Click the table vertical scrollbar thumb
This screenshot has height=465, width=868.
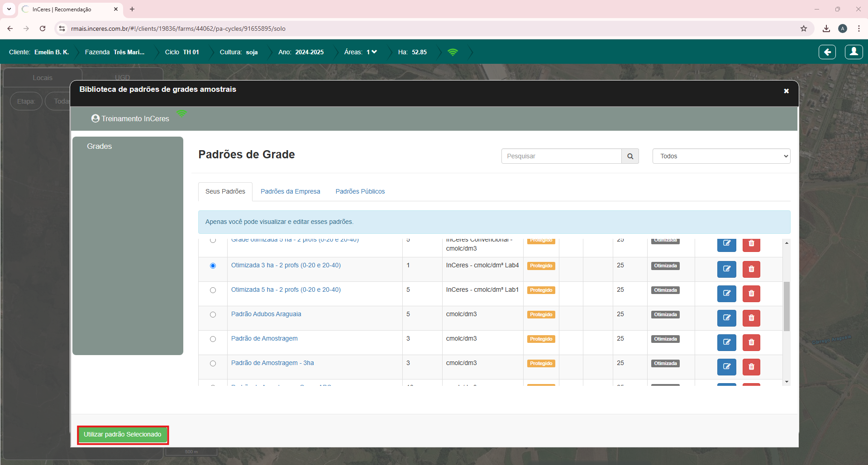click(787, 306)
